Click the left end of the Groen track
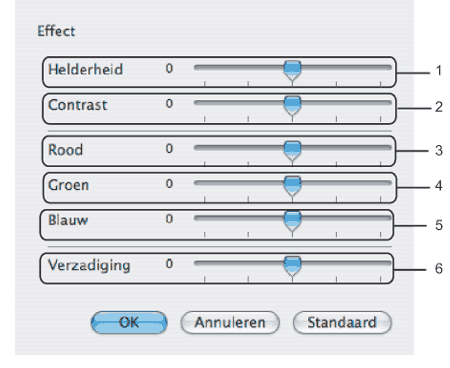This screenshot has height=368, width=450. pyautogui.click(x=197, y=183)
